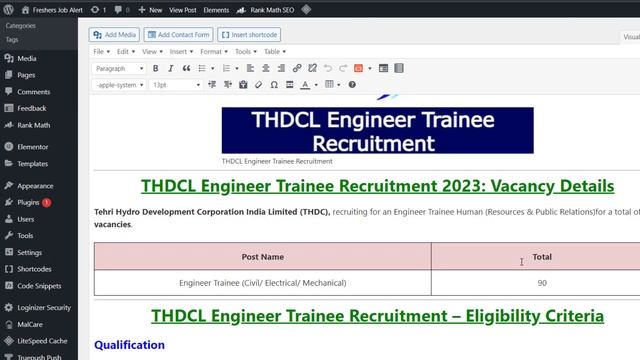This screenshot has height=360, width=640.
Task: Click Insert shortcode button
Action: click(x=249, y=35)
